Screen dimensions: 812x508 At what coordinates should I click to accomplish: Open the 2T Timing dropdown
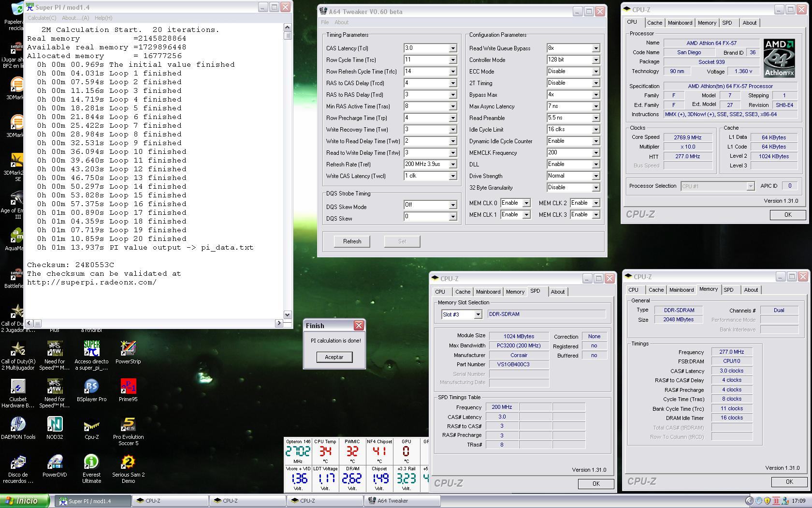click(x=595, y=83)
